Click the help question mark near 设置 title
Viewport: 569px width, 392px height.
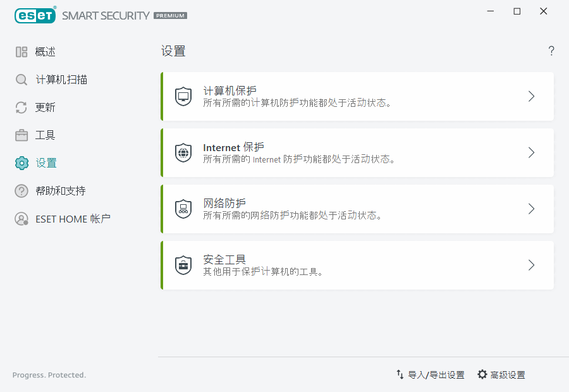551,51
